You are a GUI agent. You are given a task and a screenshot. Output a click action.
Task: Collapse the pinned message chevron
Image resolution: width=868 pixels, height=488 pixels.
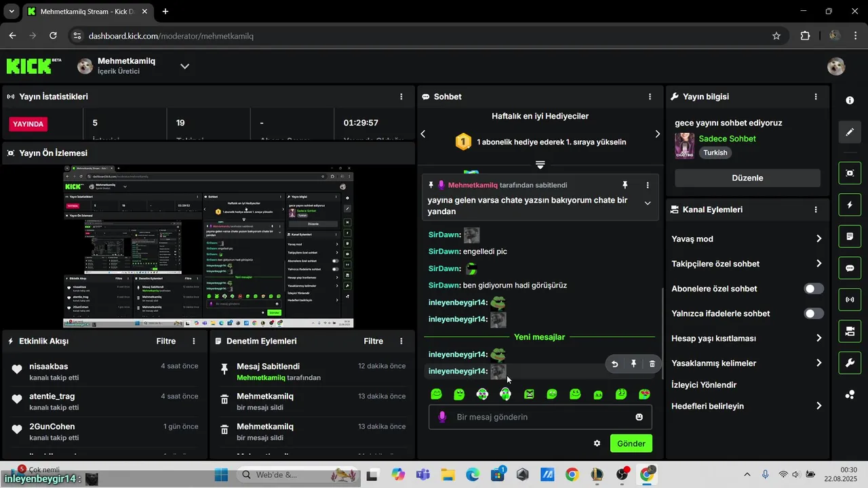click(648, 203)
